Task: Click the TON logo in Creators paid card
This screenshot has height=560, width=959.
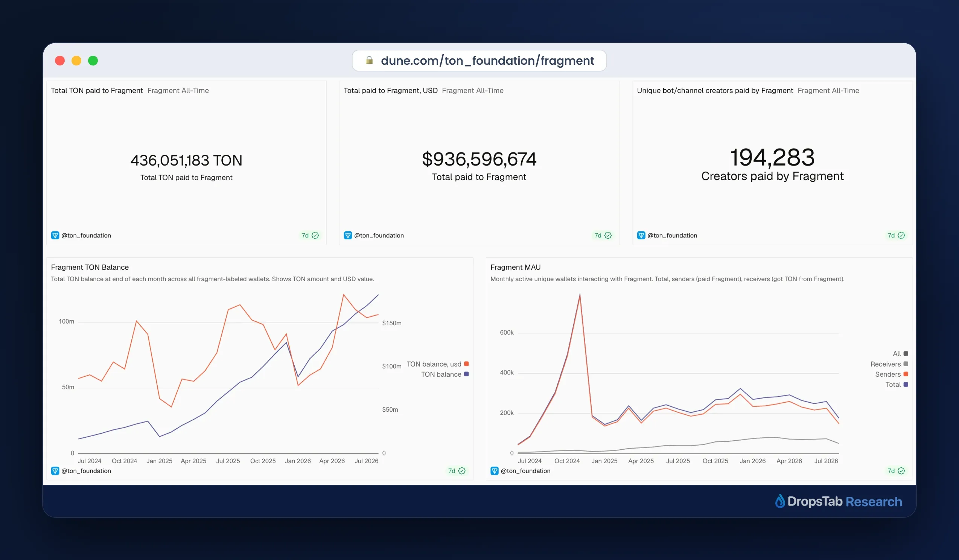Action: (x=641, y=236)
